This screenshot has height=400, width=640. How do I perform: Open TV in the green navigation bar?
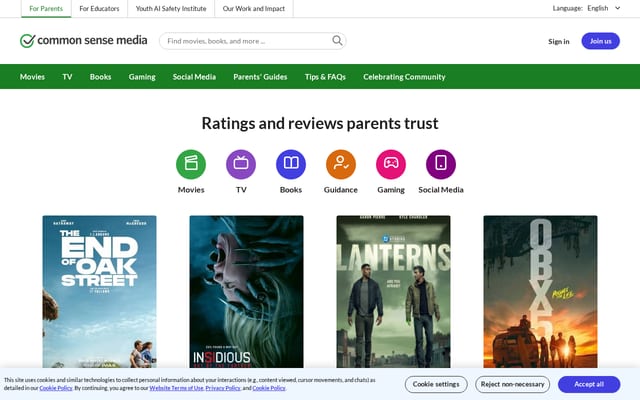click(67, 77)
